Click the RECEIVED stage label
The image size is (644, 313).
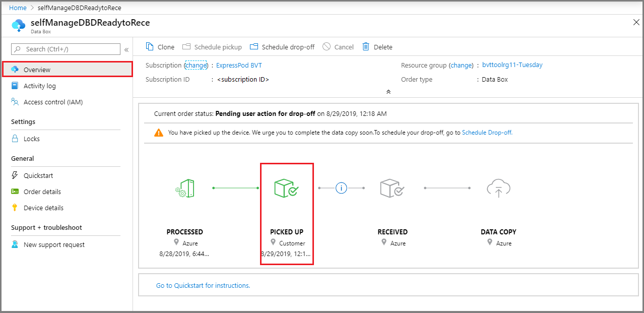[393, 232]
